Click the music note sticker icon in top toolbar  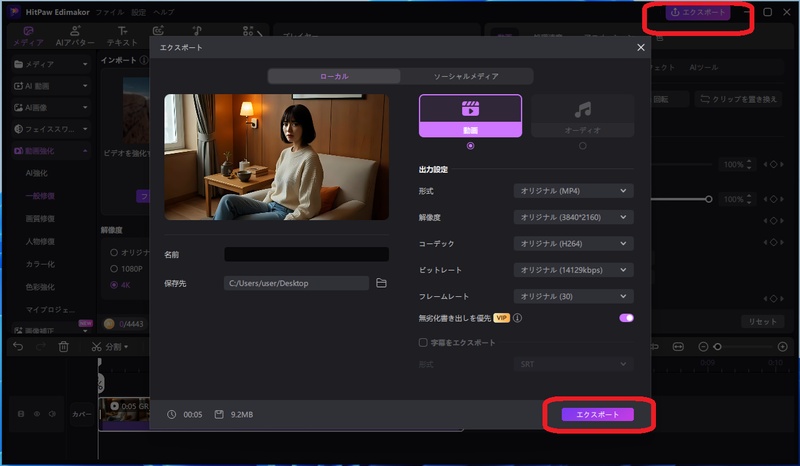click(197, 31)
